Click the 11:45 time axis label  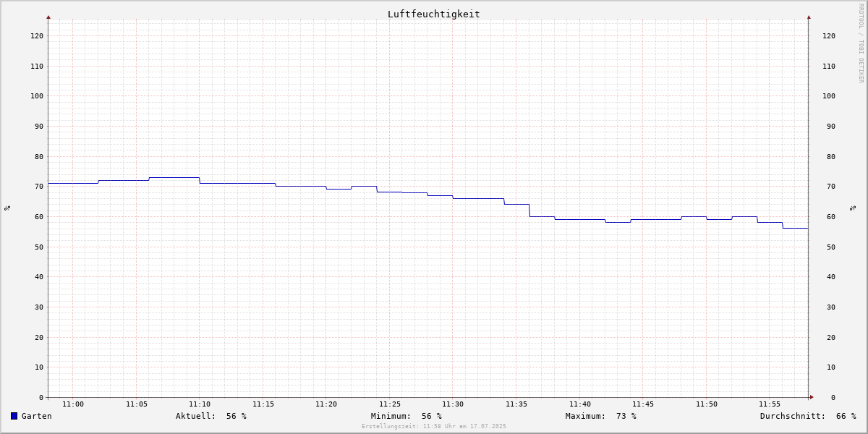[643, 404]
